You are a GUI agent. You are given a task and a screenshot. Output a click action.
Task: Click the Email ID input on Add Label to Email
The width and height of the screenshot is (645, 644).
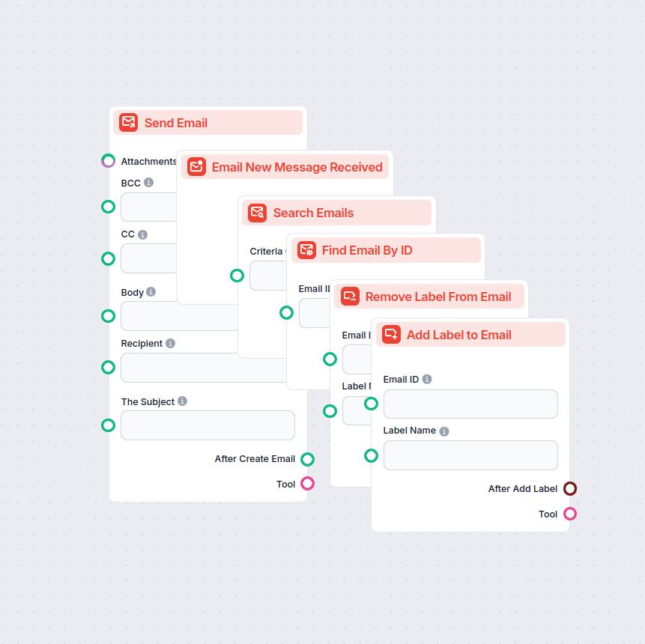[470, 404]
